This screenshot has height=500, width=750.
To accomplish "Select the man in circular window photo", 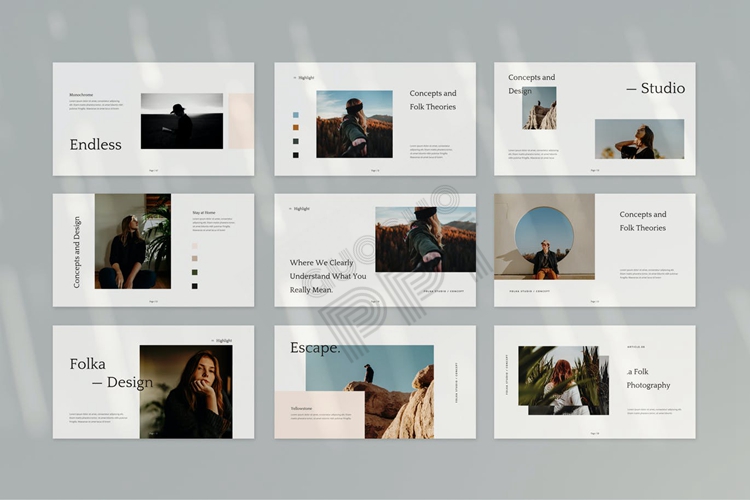I will [x=544, y=236].
